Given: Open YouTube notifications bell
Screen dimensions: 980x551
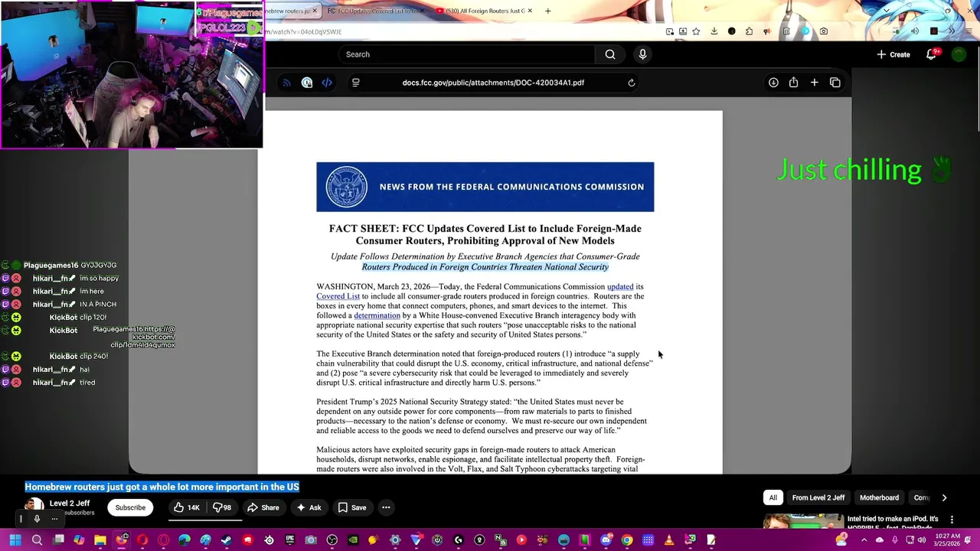Looking at the screenshot, I should [931, 54].
